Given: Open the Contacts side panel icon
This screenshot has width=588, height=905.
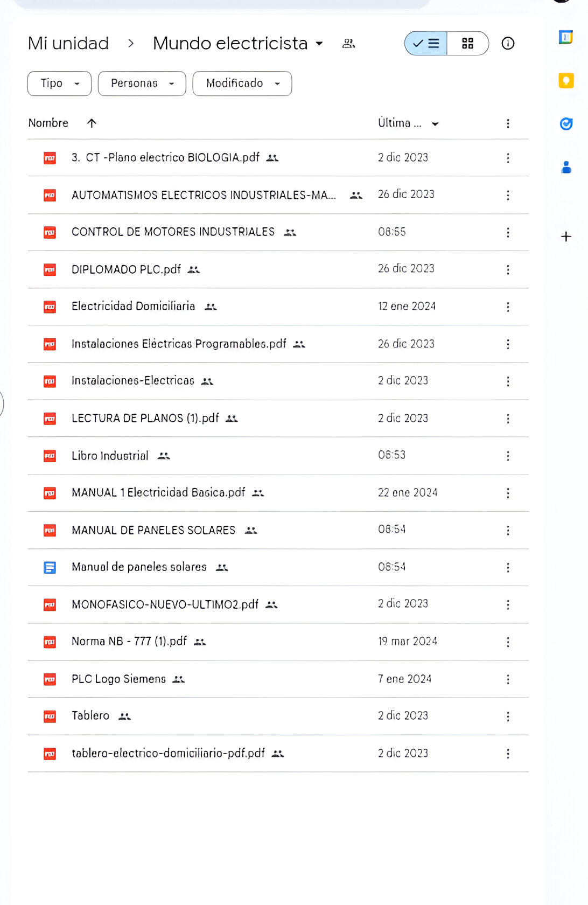Looking at the screenshot, I should [566, 168].
